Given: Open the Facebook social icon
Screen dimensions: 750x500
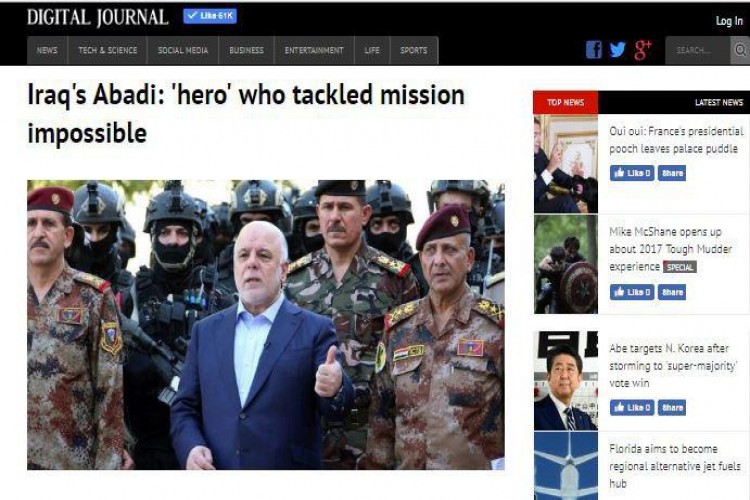Looking at the screenshot, I should point(594,50).
